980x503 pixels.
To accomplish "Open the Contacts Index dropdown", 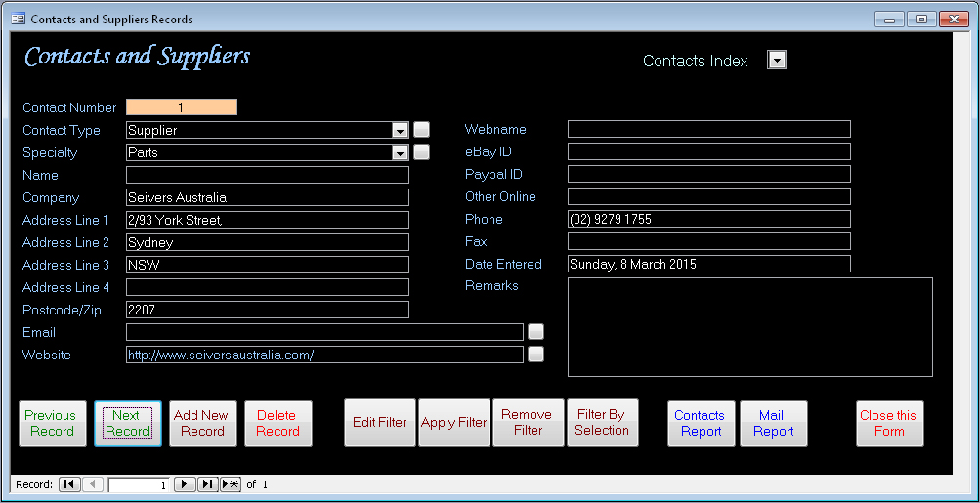I will (x=776, y=60).
